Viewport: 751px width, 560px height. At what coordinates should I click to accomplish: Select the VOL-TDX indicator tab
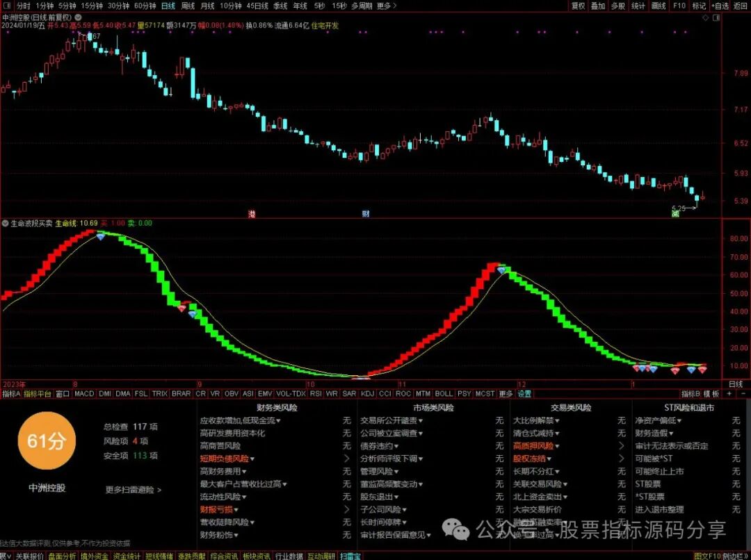[291, 393]
